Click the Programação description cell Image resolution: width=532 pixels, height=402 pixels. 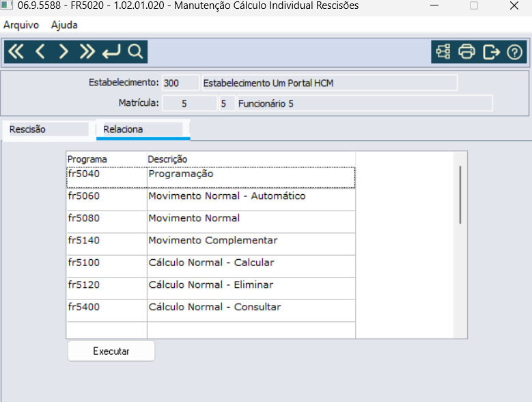(x=251, y=177)
